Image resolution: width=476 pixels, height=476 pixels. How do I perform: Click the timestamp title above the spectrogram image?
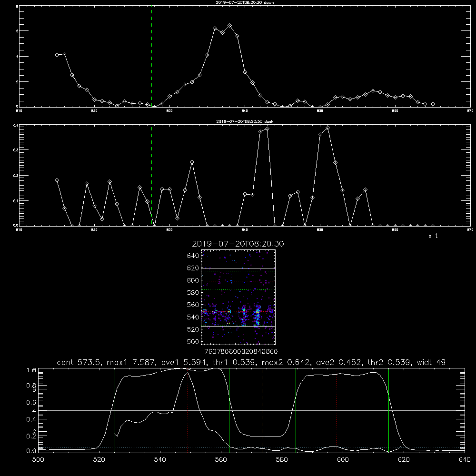click(x=238, y=244)
